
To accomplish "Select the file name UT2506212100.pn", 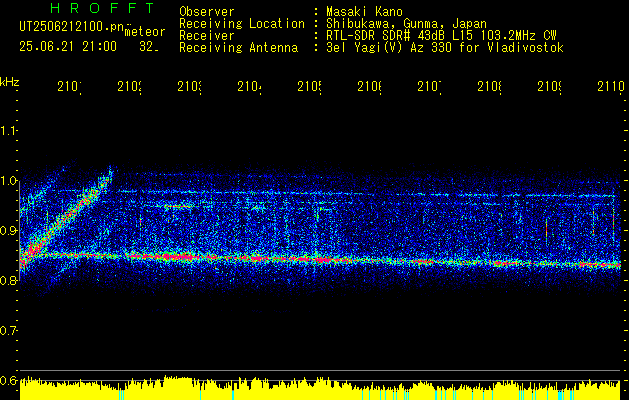I will point(71,27).
